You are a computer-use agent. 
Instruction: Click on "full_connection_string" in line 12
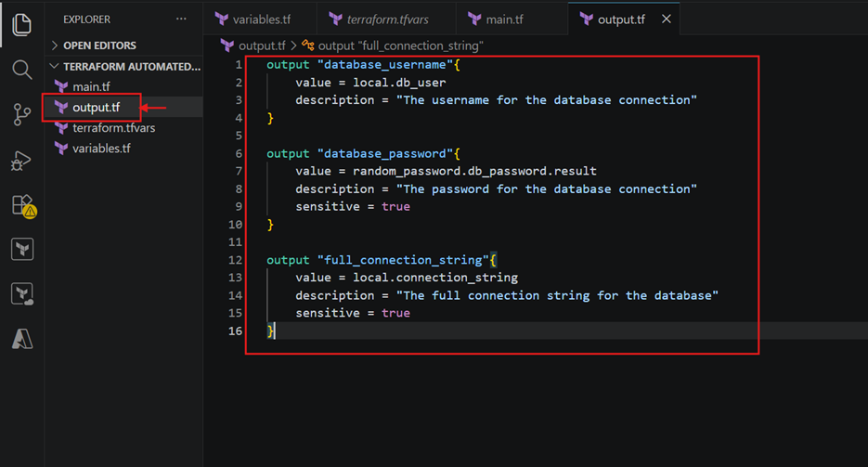click(403, 260)
